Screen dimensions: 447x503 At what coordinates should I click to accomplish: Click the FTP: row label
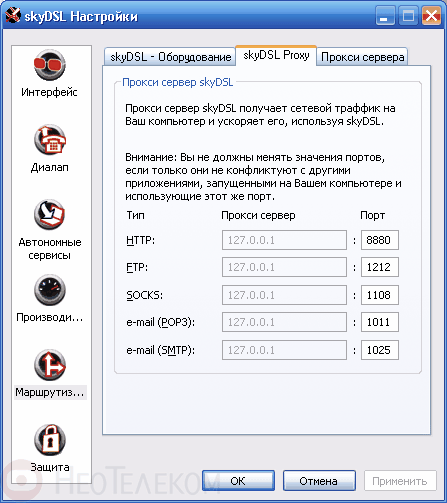click(137, 267)
